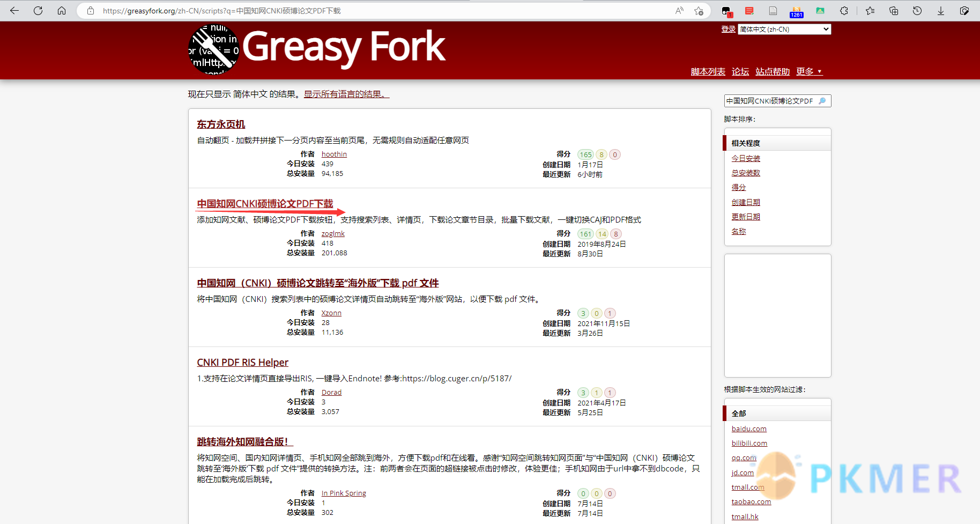Click the Greasy Fork title text
980x524 pixels.
[344, 47]
